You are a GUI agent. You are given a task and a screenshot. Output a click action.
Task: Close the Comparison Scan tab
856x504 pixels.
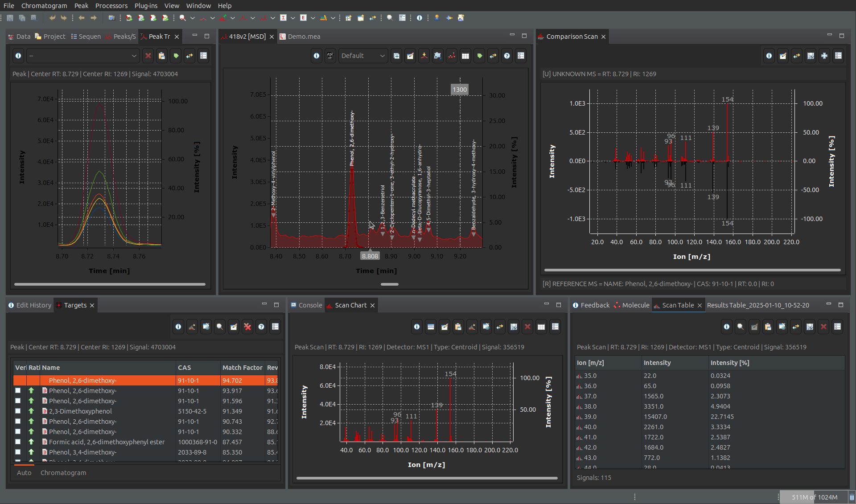click(x=604, y=37)
